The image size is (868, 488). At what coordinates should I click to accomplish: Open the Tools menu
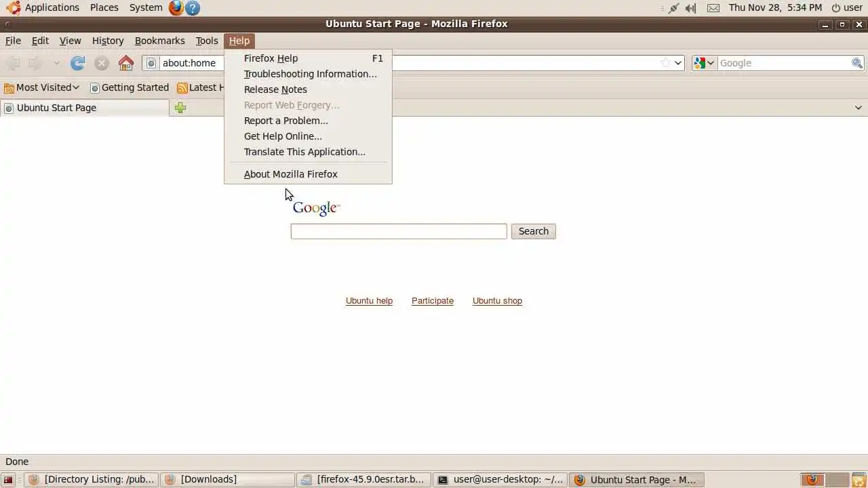207,41
